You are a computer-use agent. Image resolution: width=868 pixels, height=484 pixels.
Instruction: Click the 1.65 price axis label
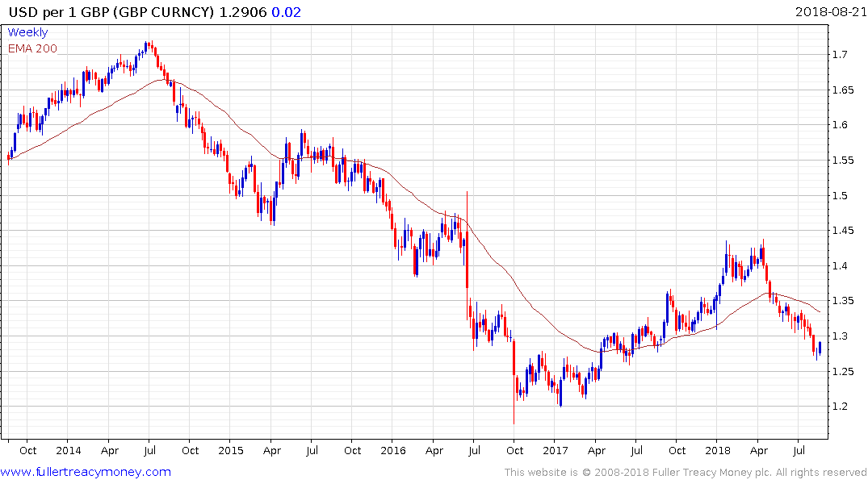coord(843,90)
